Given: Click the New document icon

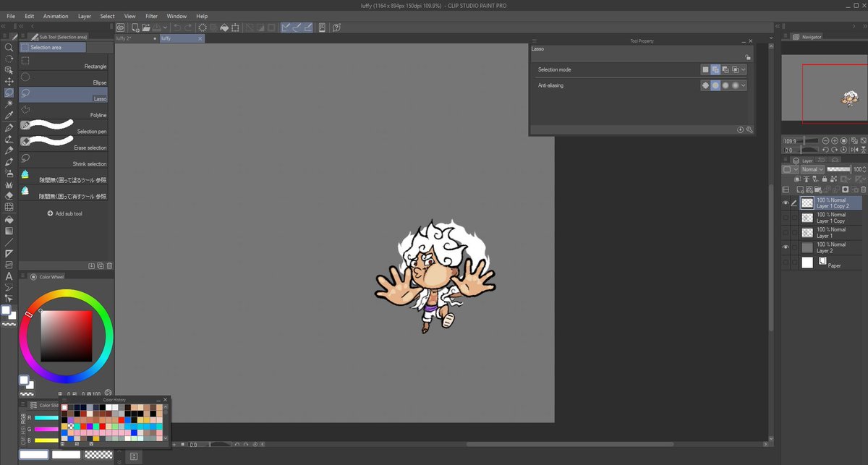Looking at the screenshot, I should tap(135, 27).
